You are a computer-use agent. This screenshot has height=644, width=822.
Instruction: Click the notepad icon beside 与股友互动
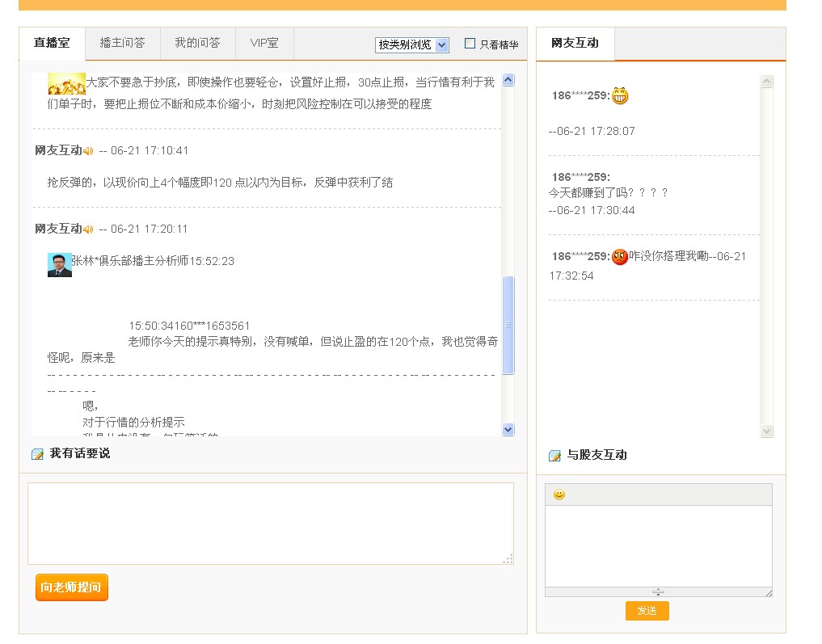click(554, 456)
